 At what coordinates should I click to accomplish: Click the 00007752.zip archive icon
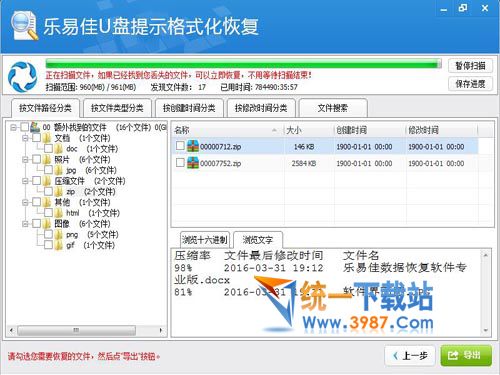[x=193, y=163]
